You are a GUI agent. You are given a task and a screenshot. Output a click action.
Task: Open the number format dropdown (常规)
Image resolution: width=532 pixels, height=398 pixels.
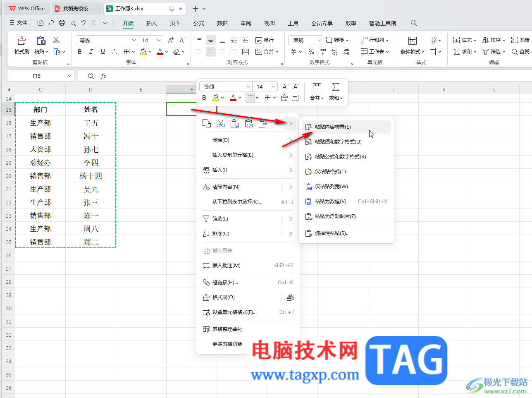tap(319, 40)
